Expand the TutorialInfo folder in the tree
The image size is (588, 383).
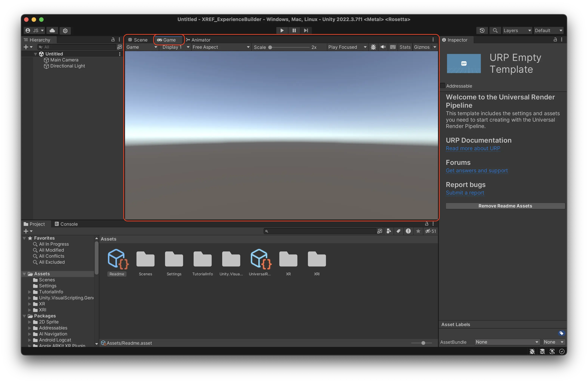(x=29, y=292)
